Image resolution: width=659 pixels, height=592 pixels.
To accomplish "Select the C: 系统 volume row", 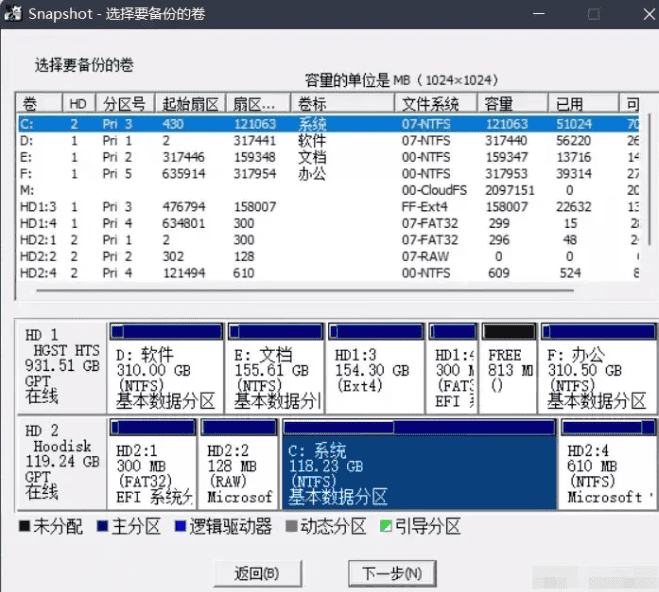I will (328, 124).
